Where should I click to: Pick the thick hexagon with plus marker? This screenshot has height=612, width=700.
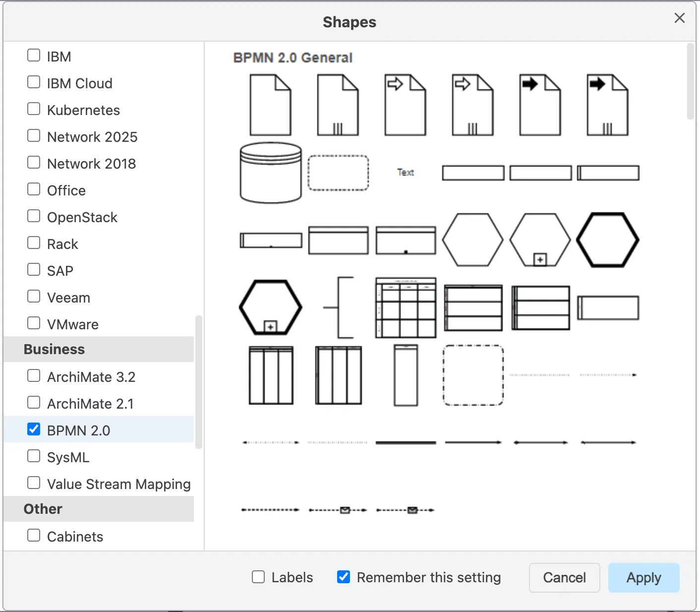click(x=271, y=307)
